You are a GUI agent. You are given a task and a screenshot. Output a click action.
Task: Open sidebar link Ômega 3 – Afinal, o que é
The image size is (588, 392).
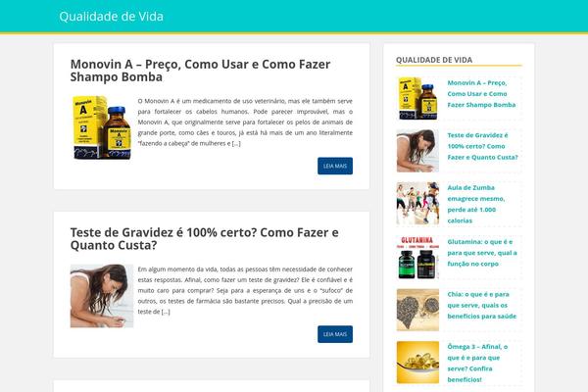477,364
